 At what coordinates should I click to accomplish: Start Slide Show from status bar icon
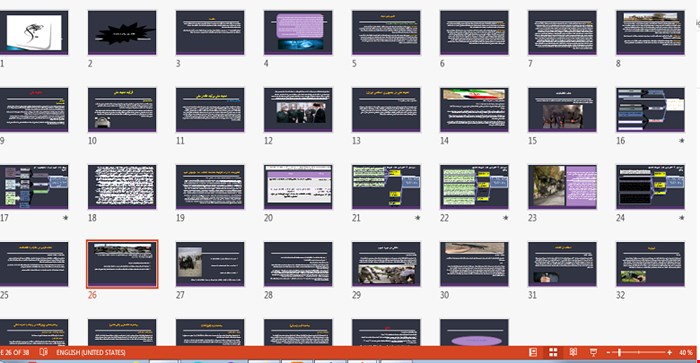coord(593,352)
